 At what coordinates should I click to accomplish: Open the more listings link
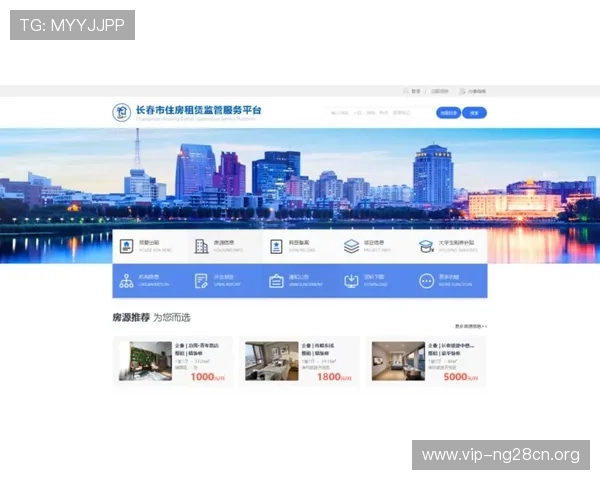pyautogui.click(x=471, y=326)
